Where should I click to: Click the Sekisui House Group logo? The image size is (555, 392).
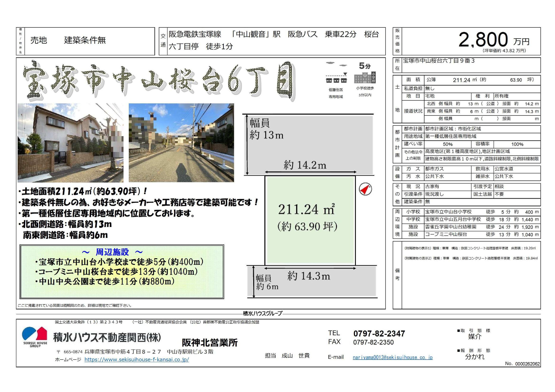coord(35,336)
